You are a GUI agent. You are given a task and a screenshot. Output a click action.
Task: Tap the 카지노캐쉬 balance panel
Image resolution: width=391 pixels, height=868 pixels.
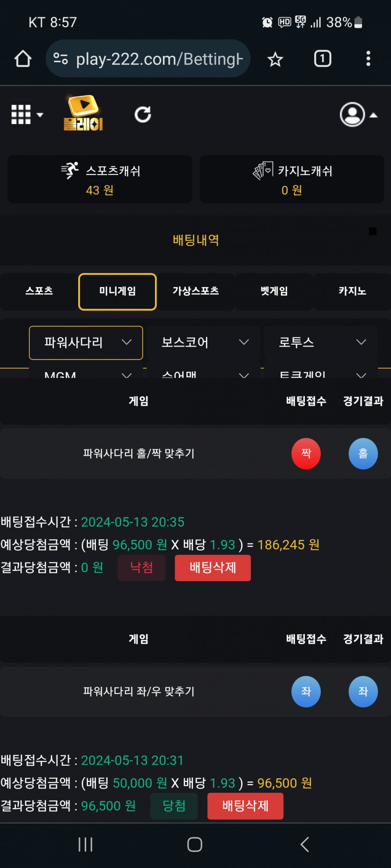pyautogui.click(x=292, y=180)
